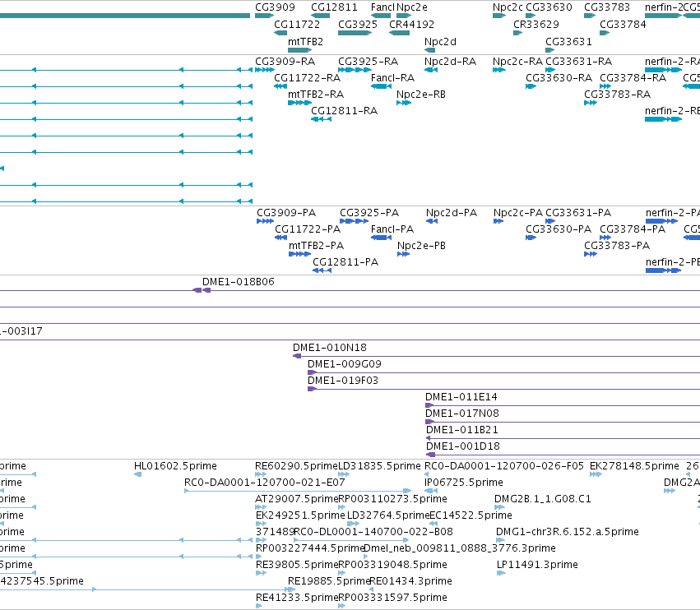Screen dimensions: 700x610
Task: Click the Fancl-RA transcript label
Action: click(393, 78)
